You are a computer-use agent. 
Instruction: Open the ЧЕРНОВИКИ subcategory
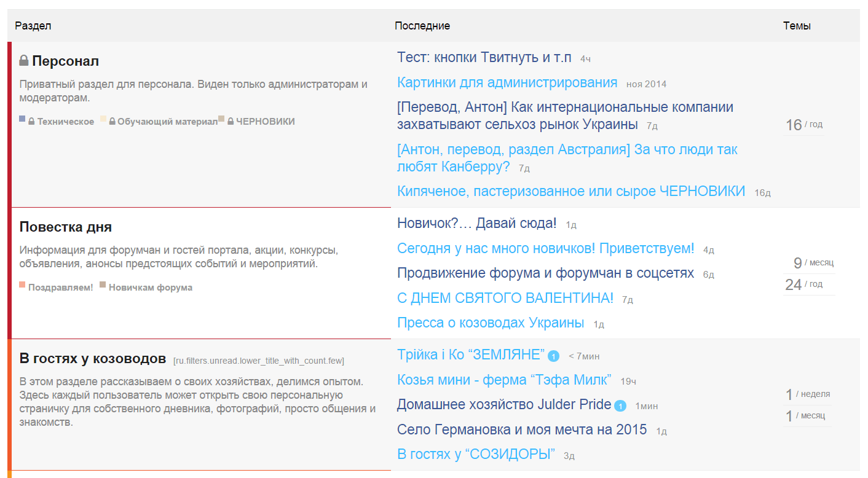point(265,122)
